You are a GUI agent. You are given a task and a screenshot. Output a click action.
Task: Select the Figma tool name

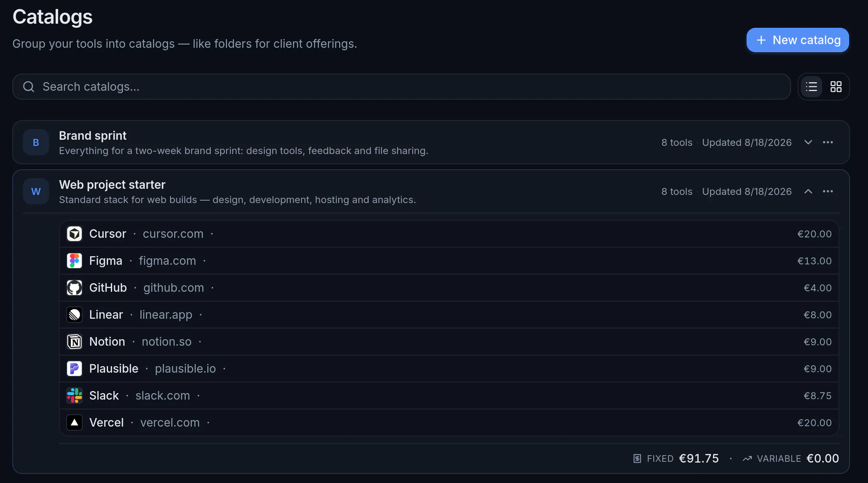pyautogui.click(x=106, y=261)
